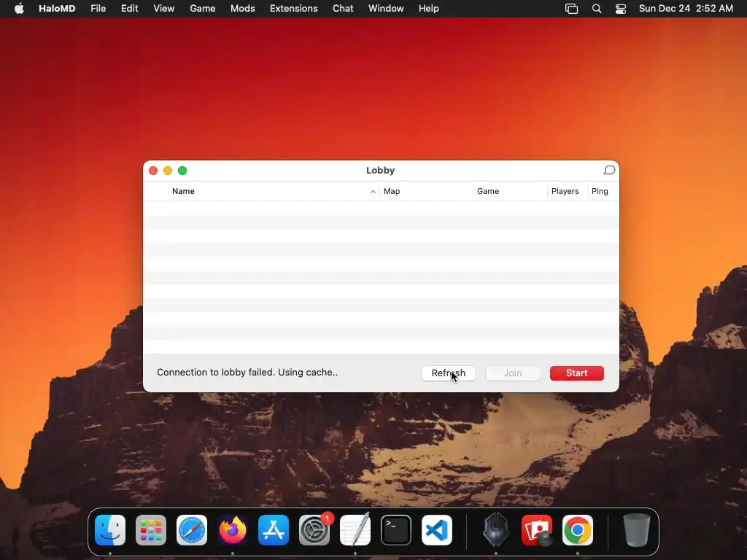Open the Edit menu
This screenshot has width=747, height=560.
130,9
